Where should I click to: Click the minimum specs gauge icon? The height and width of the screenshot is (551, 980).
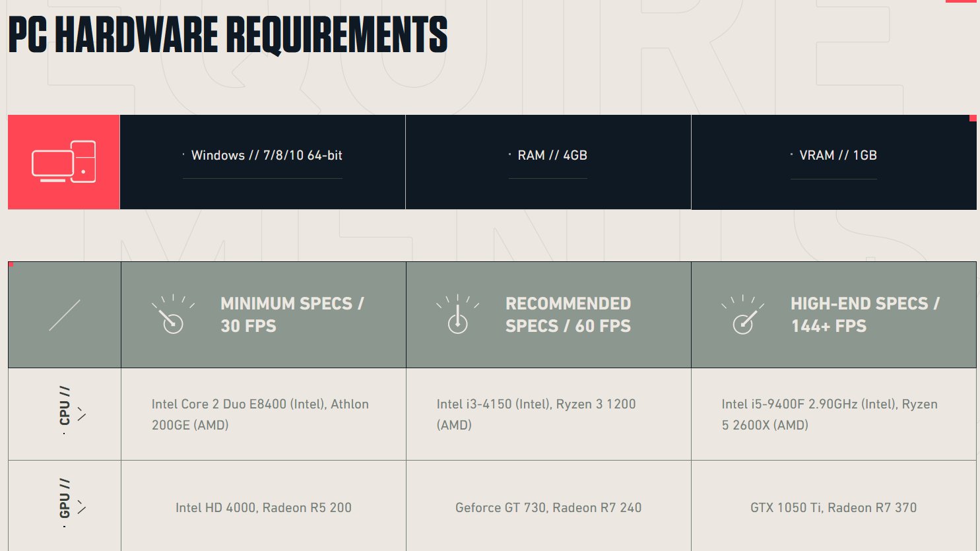[x=173, y=313]
